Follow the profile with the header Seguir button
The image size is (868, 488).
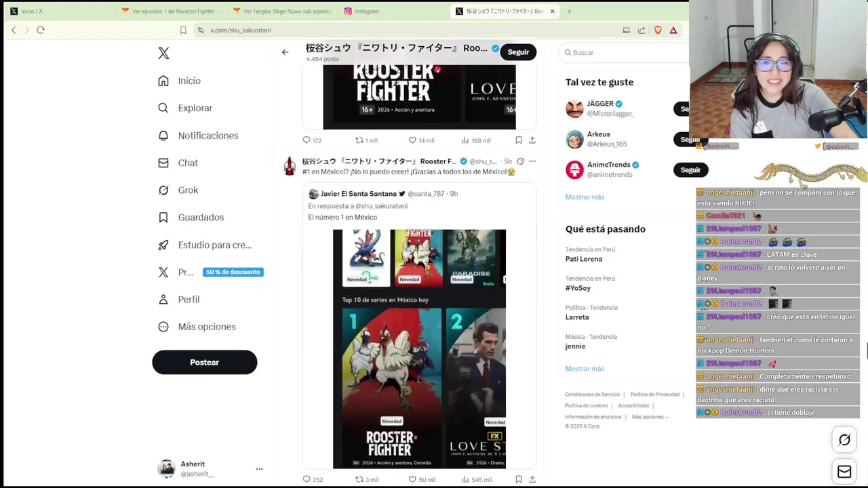click(x=518, y=52)
